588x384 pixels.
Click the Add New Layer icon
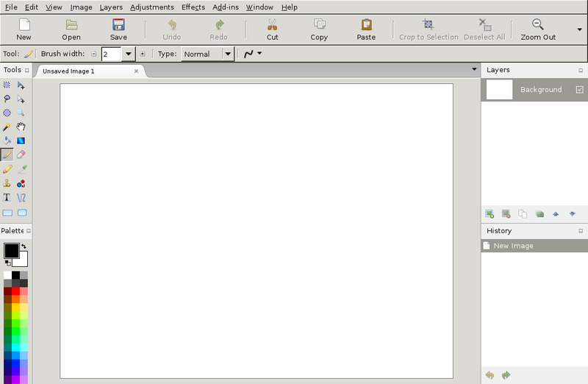click(490, 214)
